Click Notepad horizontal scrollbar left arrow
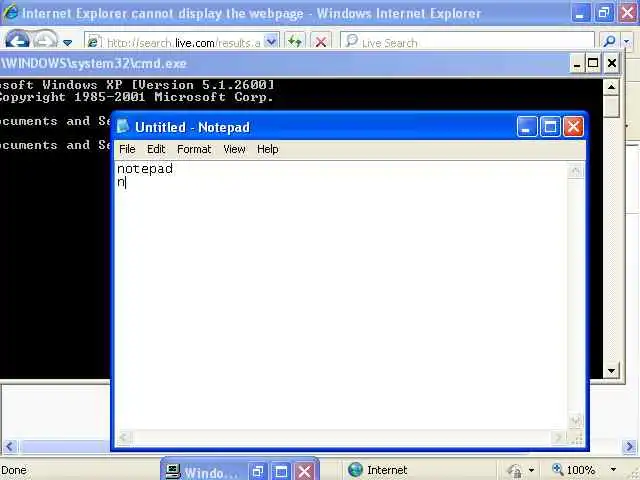Image resolution: width=640 pixels, height=480 pixels. 124,438
